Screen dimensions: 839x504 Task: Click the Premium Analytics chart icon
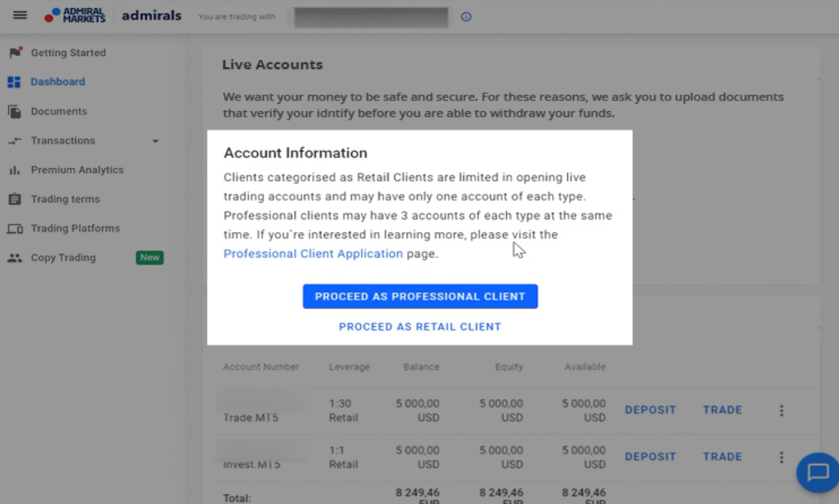15,170
